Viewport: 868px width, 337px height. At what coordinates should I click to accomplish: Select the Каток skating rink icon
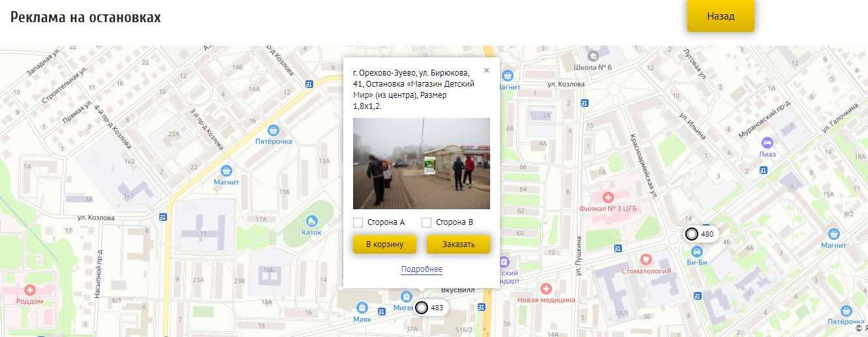[x=311, y=222]
